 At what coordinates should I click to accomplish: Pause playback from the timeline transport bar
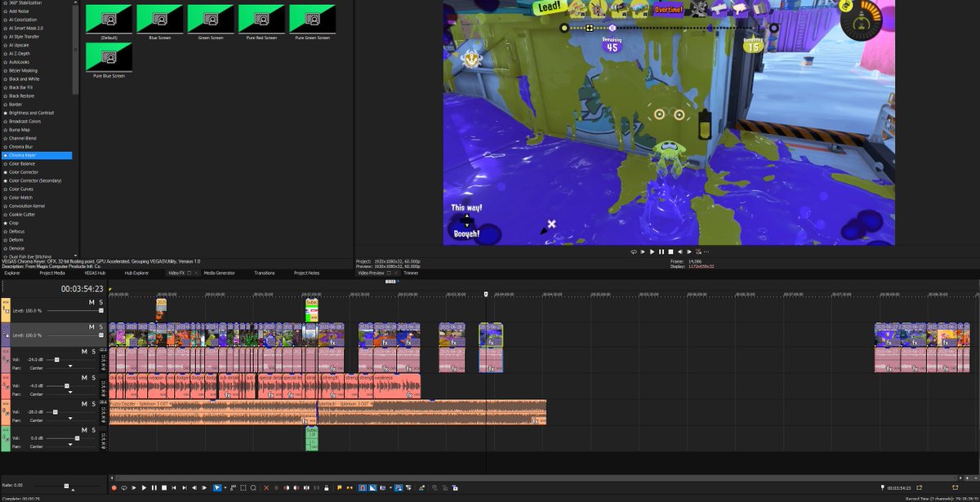(x=154, y=488)
